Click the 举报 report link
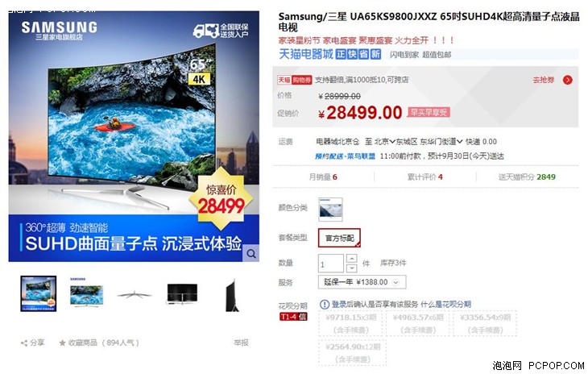Viewport: 588px width, 374px height. [241, 343]
